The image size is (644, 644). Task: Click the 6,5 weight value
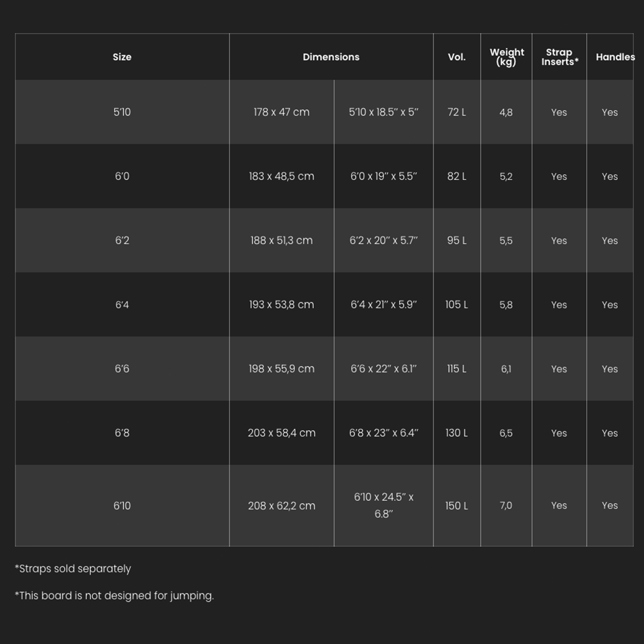(x=506, y=433)
